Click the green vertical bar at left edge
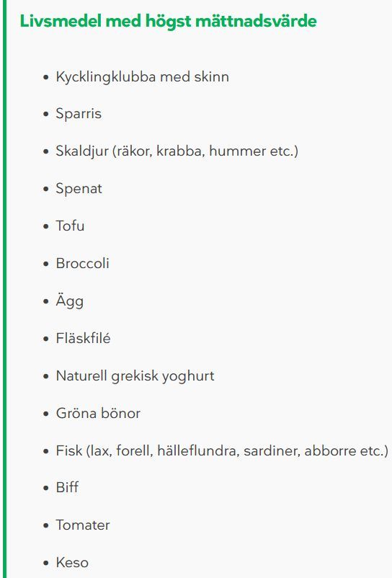392x578 pixels. click(5, 289)
